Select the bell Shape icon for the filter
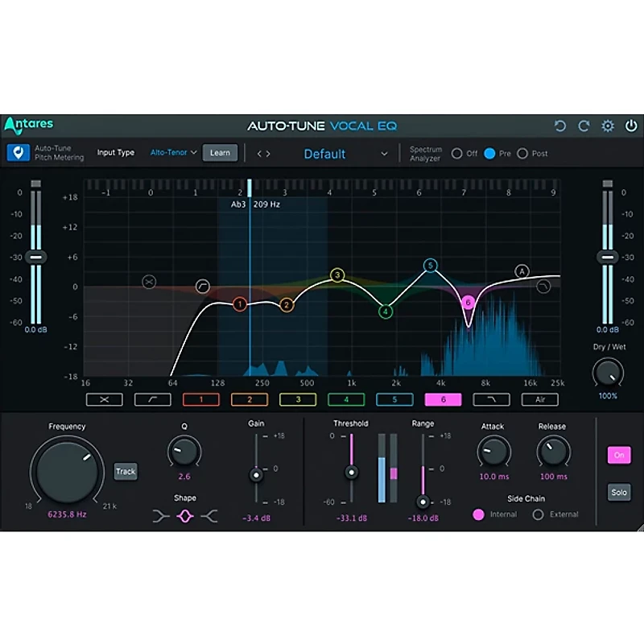644x644 pixels. coord(184,517)
